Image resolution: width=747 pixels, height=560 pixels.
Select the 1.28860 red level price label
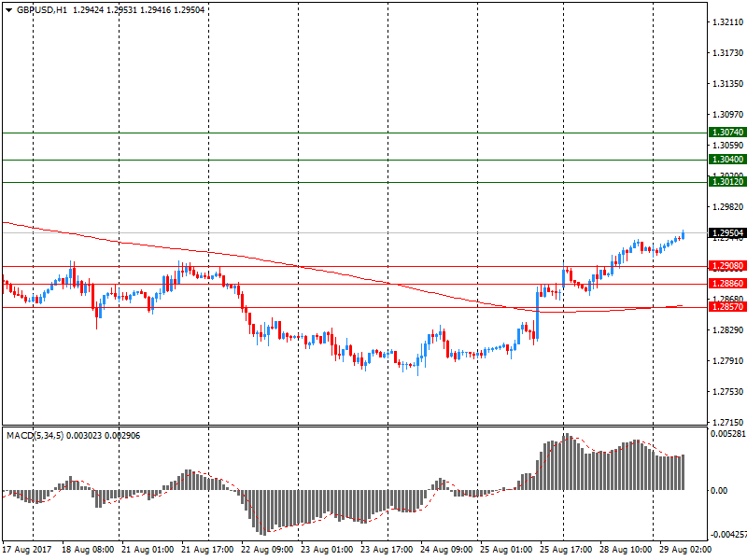(x=727, y=284)
